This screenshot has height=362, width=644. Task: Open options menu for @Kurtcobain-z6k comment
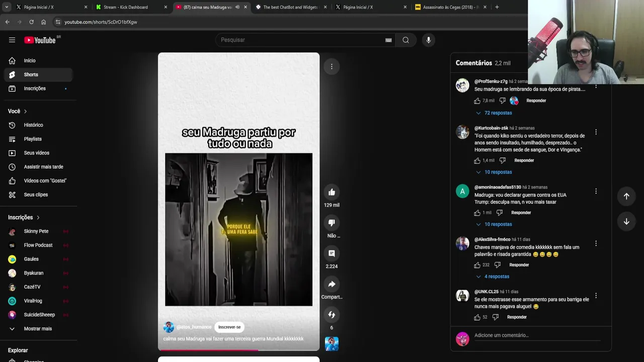(x=596, y=132)
